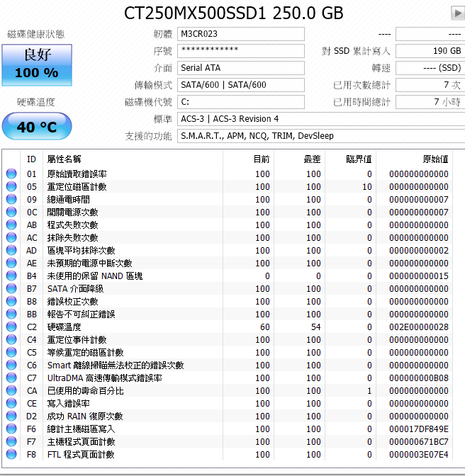The width and height of the screenshot is (465, 476).
Task: Select 未使用的保留 NAND 區塊 attribute name
Action: tap(95, 276)
